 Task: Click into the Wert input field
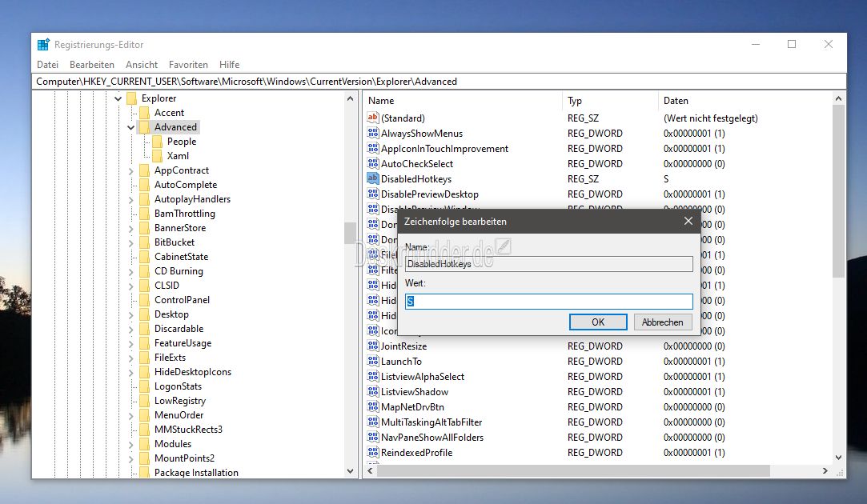(548, 301)
